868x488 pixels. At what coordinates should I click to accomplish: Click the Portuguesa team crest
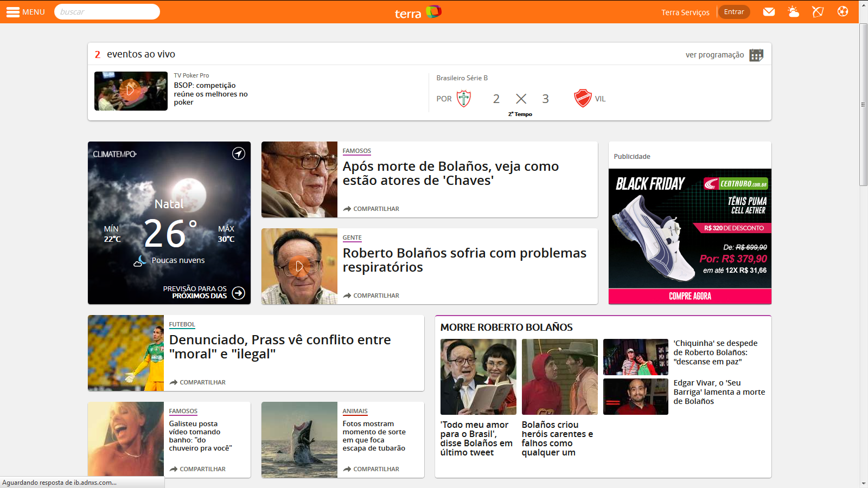click(464, 99)
